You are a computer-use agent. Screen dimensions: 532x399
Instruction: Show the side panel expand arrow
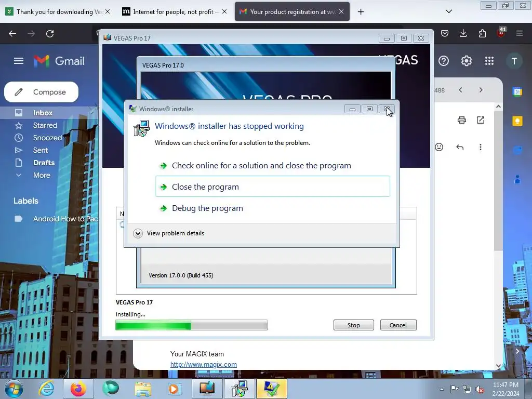pos(517,351)
